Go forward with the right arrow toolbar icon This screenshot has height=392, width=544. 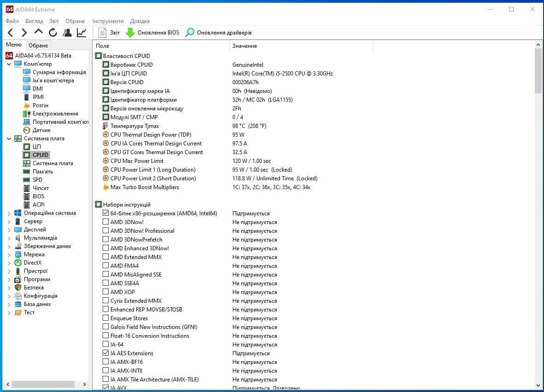click(x=24, y=33)
